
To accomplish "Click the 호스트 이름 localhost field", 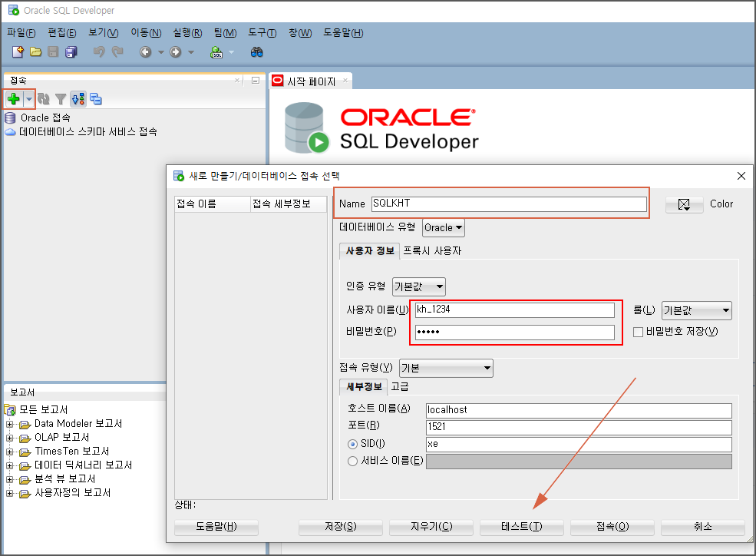I will [x=579, y=410].
